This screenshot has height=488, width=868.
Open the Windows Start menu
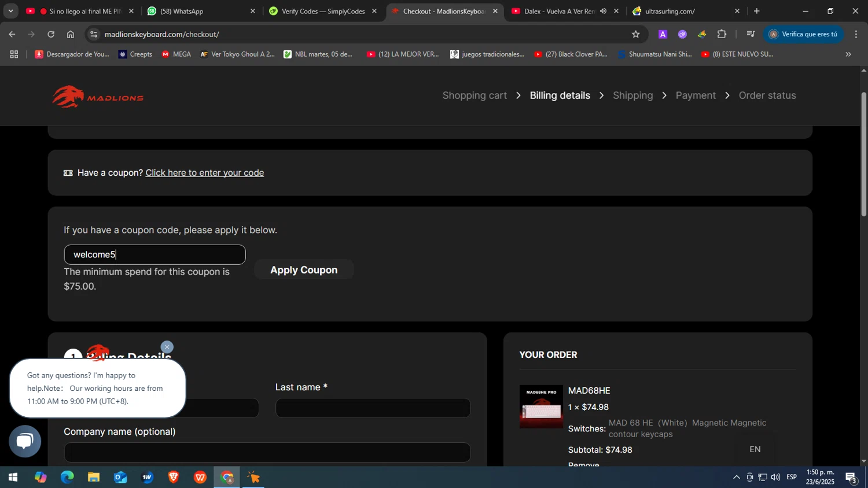coord(13,477)
